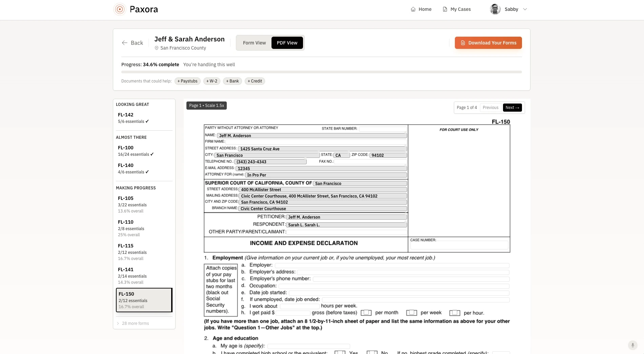
Task: Click the Employer's address field
Action: pos(403,272)
